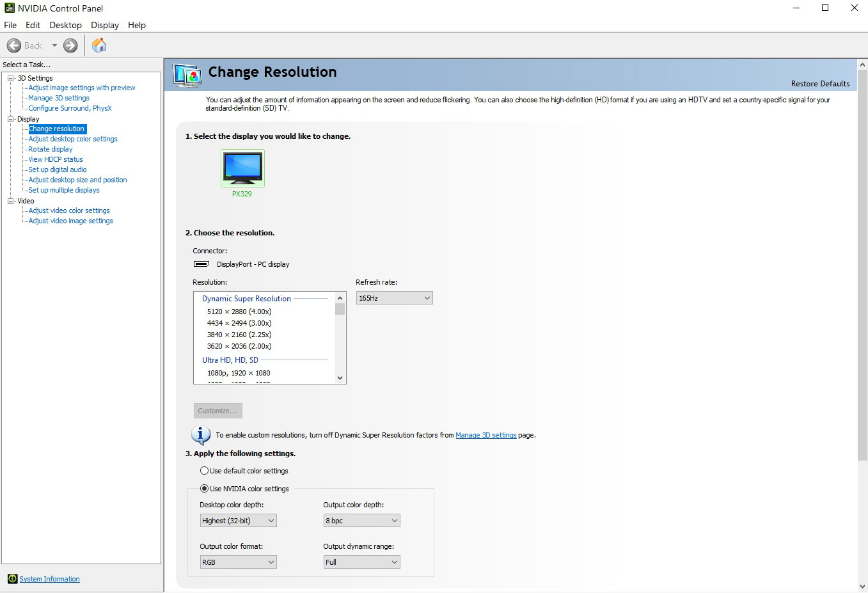Open the Home icon in toolbar
868x593 pixels.
tap(99, 45)
